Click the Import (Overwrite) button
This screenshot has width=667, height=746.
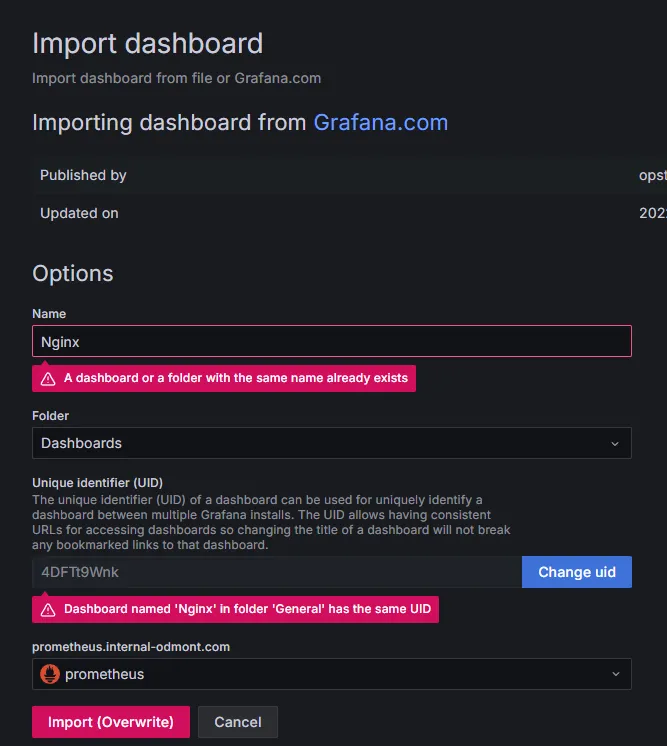pos(111,722)
